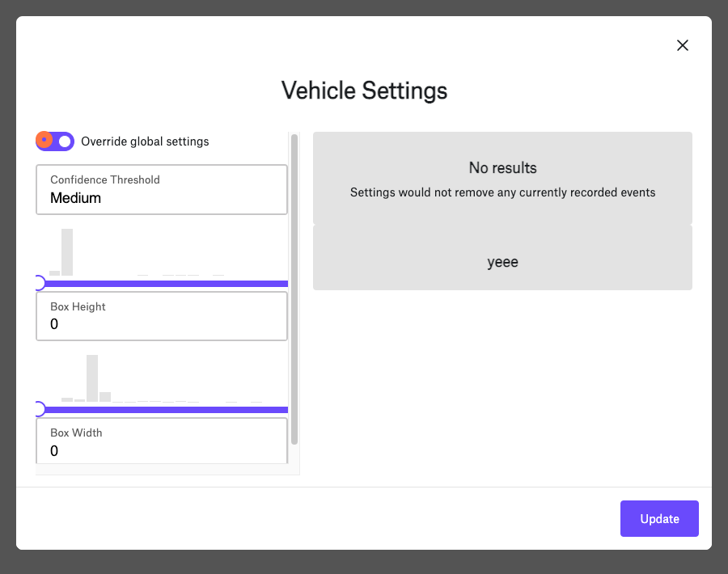Screen dimensions: 728x574
Task: Close the Vehicle Settings dialog
Action: coord(682,45)
